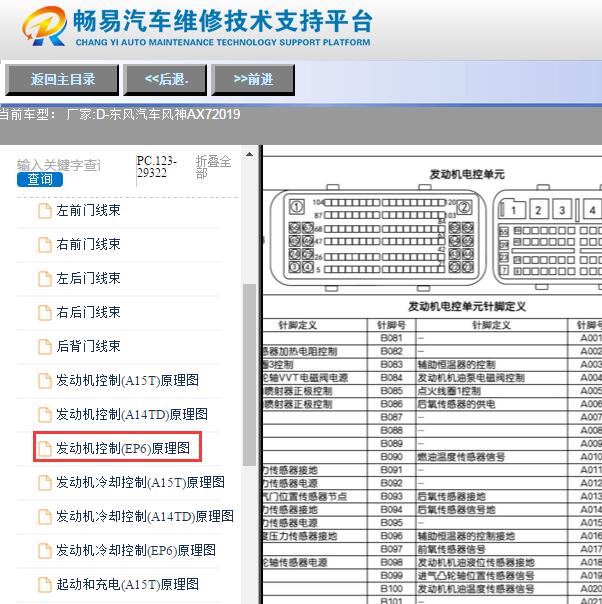Open 发动机冷却控制(EP6)原理图

136,550
